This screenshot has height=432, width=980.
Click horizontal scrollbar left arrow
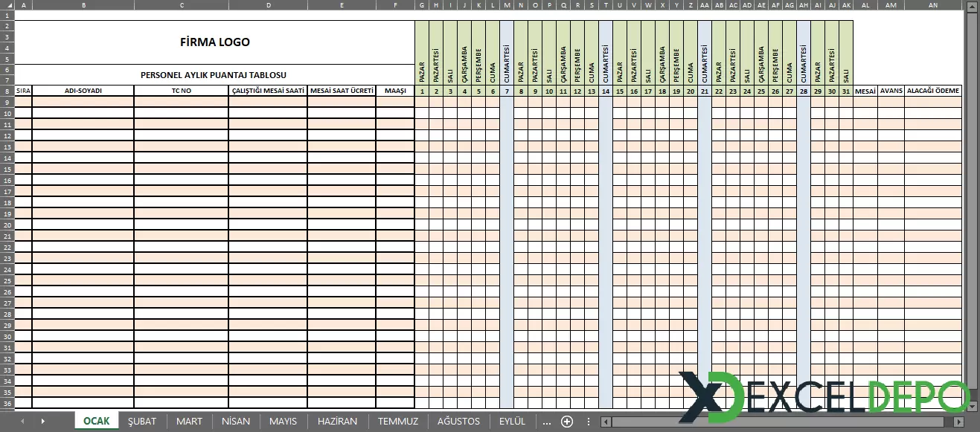coord(606,422)
